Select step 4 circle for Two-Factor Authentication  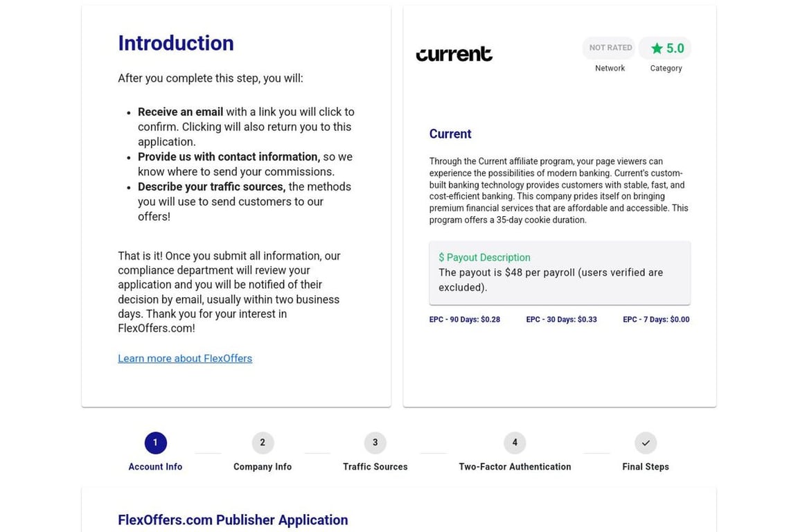515,443
